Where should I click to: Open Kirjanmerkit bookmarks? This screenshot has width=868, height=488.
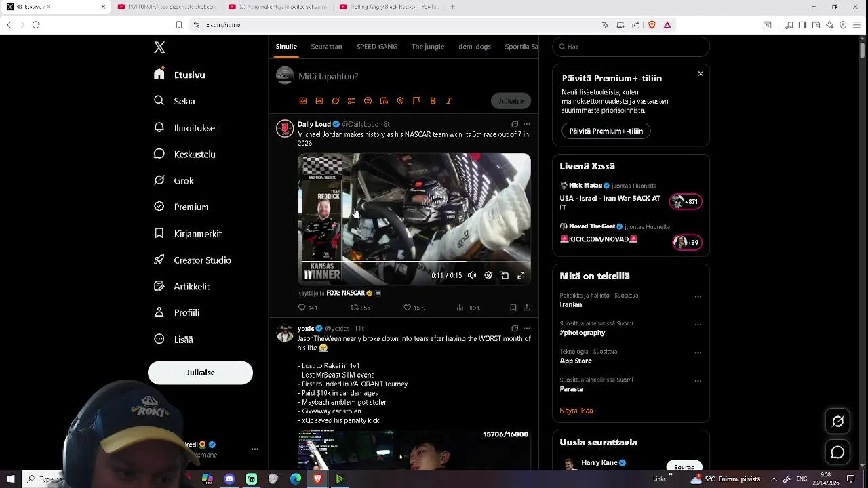pyautogui.click(x=188, y=233)
